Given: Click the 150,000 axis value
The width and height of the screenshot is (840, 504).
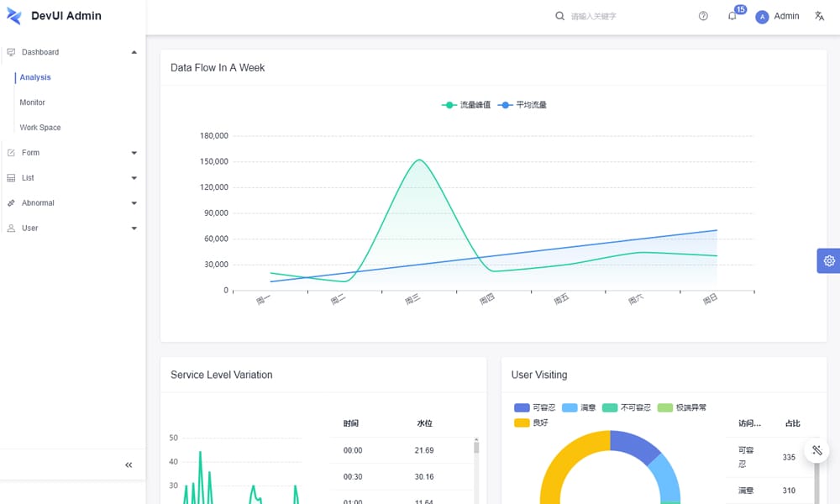Looking at the screenshot, I should click(x=213, y=161).
